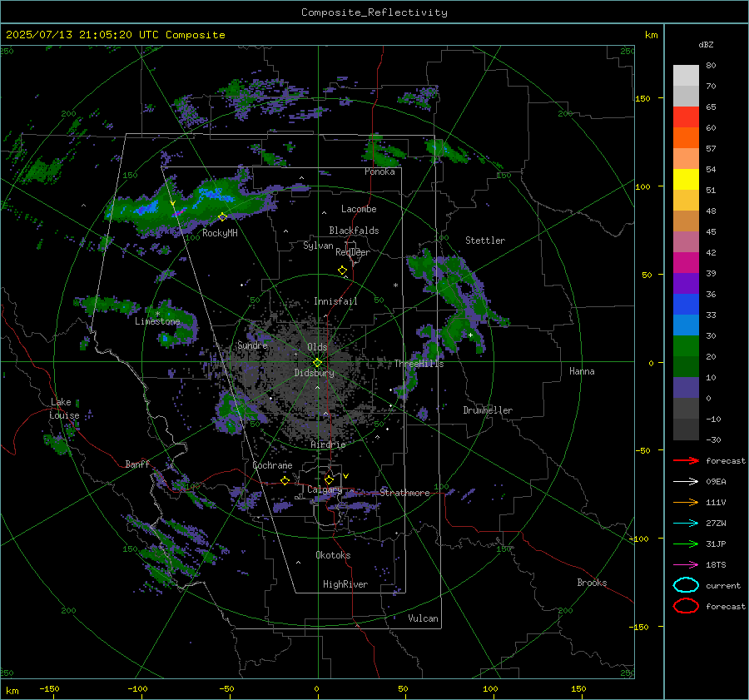Viewport: 749px width, 700px height.
Task: Click the blue swatch beside 36 dBZ
Action: pos(686,304)
